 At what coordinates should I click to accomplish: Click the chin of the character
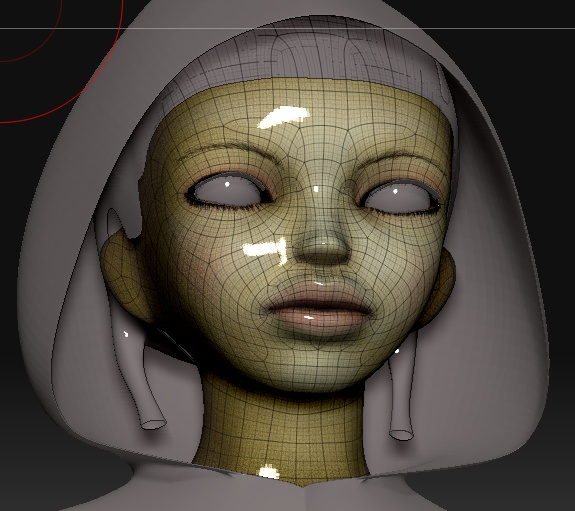[x=315, y=363]
